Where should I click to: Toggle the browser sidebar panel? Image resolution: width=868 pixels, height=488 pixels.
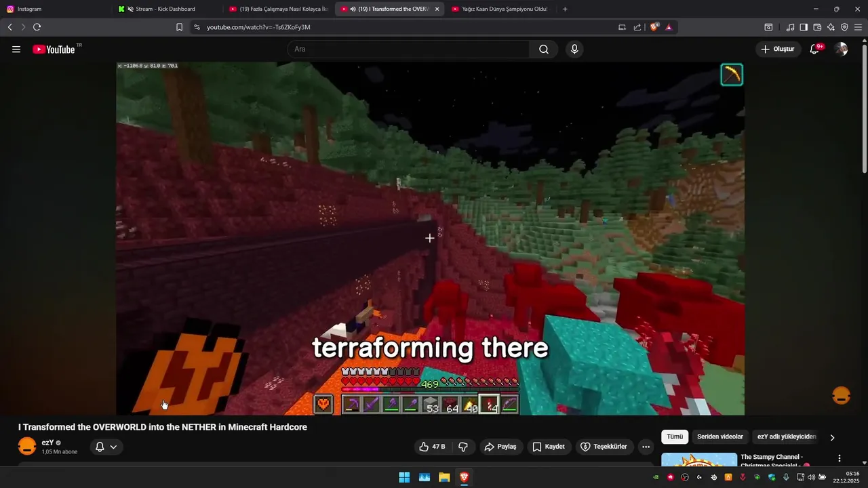coord(804,27)
